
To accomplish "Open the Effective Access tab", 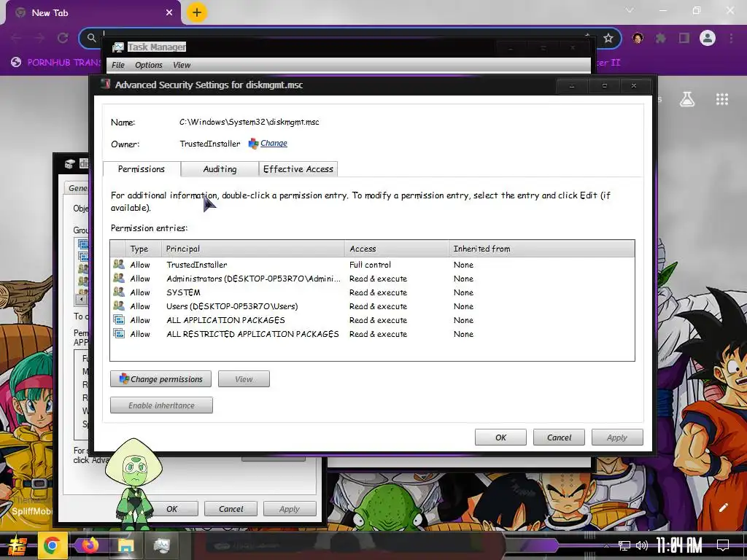I will coord(298,169).
